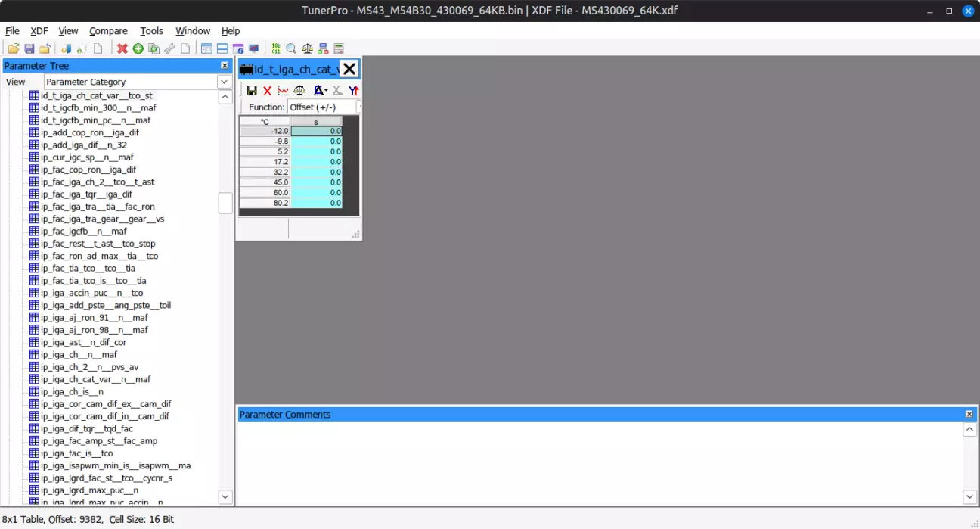
Task: Select ip_iga_ch__n__maf in parameter tree
Action: [79, 354]
